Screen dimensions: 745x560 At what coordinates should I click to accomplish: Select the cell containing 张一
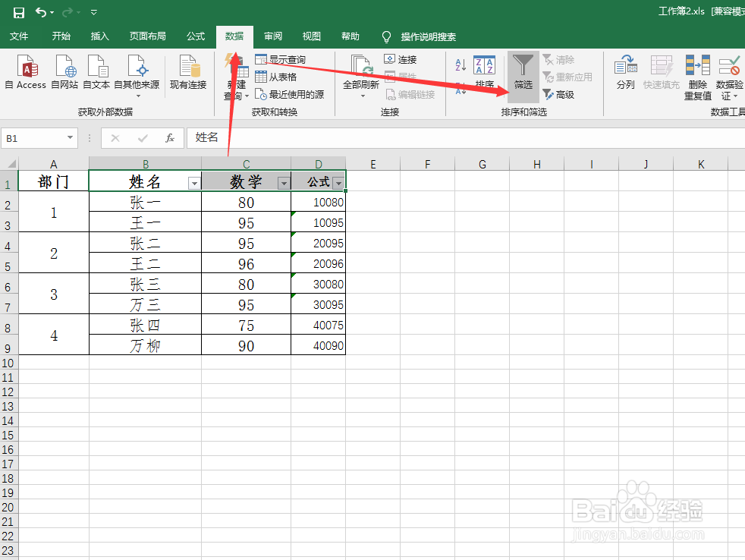(146, 202)
